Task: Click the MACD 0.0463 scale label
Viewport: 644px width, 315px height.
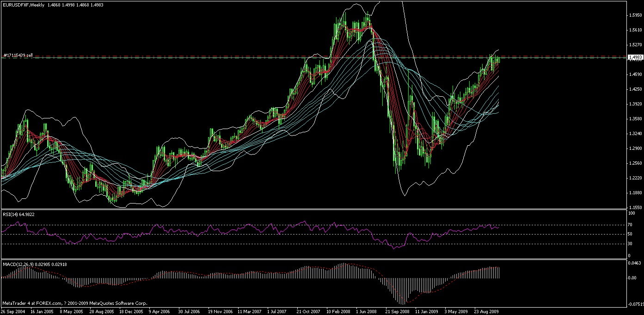Action: [x=634, y=263]
